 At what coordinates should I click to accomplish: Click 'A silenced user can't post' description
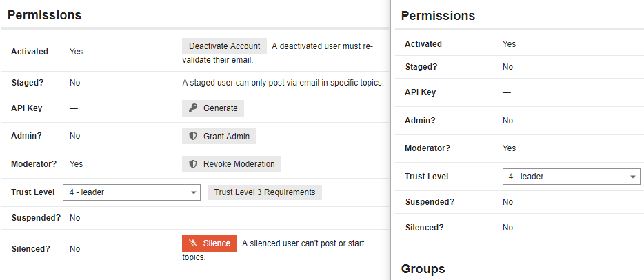(274, 250)
